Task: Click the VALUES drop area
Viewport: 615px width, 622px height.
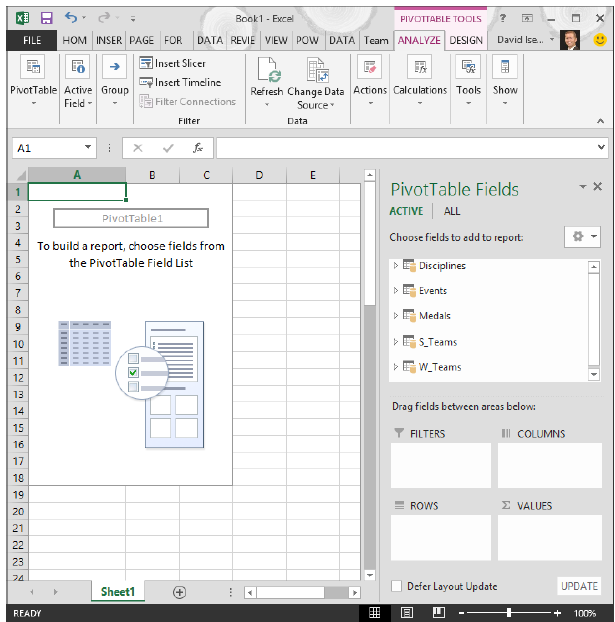Action: point(550,538)
